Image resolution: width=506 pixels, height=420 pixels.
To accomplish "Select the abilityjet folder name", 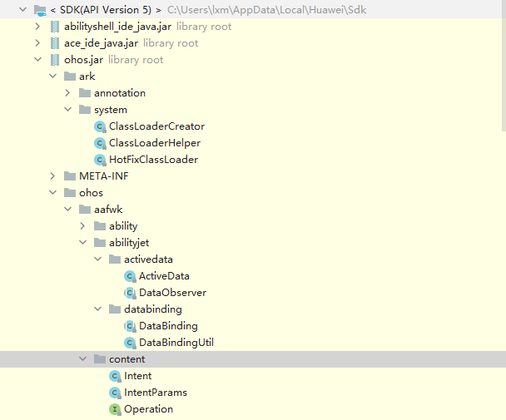I will tap(129, 243).
